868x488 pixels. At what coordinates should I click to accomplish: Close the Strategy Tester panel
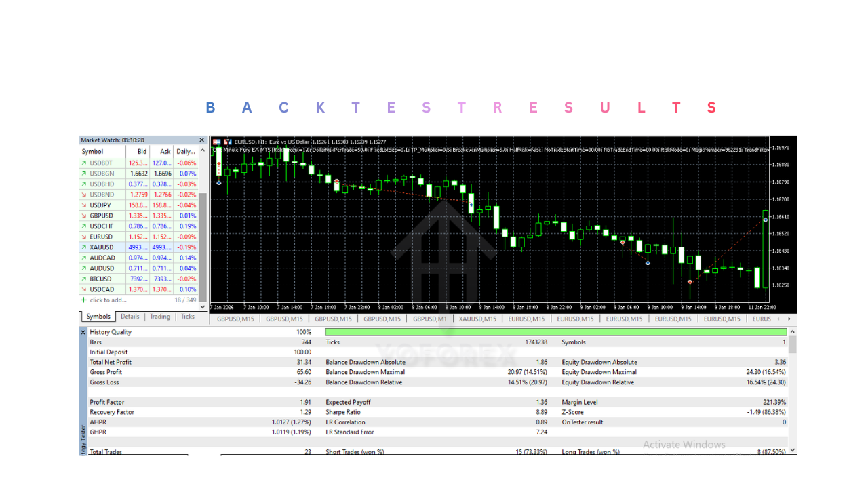tap(83, 332)
